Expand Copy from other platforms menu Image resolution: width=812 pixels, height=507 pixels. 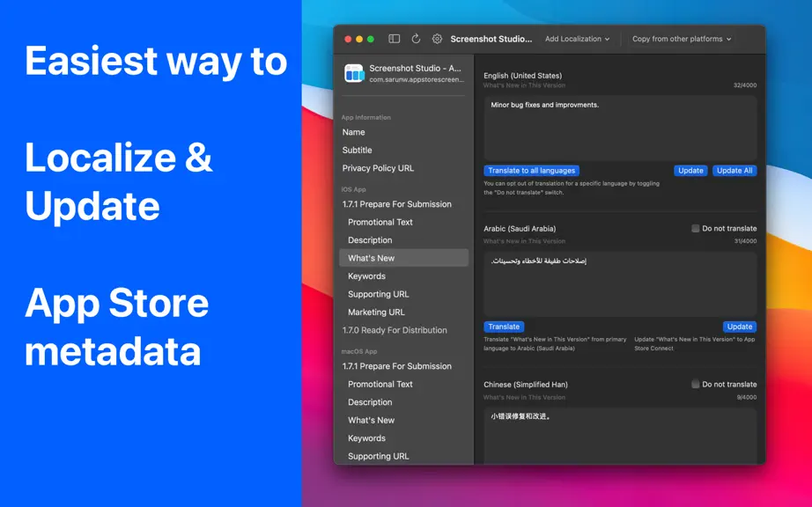click(682, 39)
